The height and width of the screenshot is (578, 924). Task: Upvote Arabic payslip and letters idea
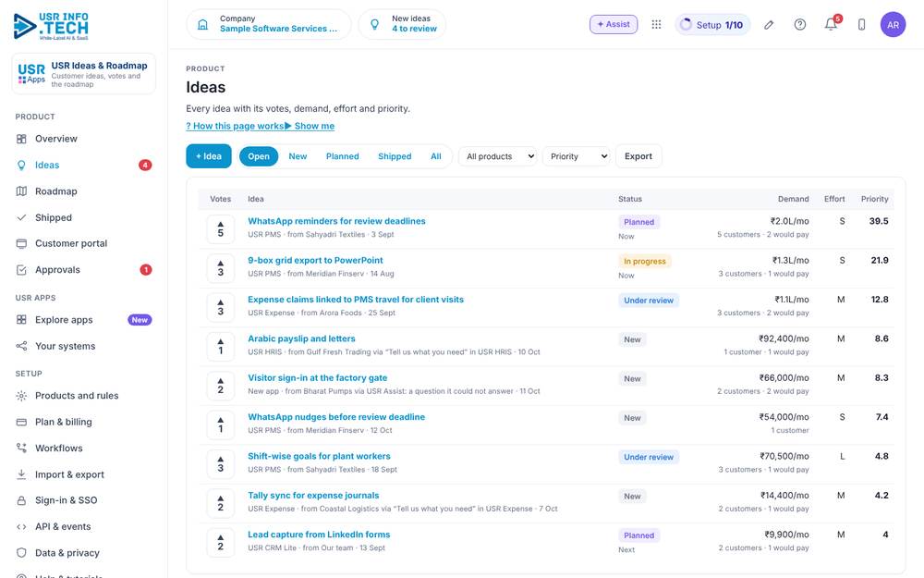pos(221,346)
